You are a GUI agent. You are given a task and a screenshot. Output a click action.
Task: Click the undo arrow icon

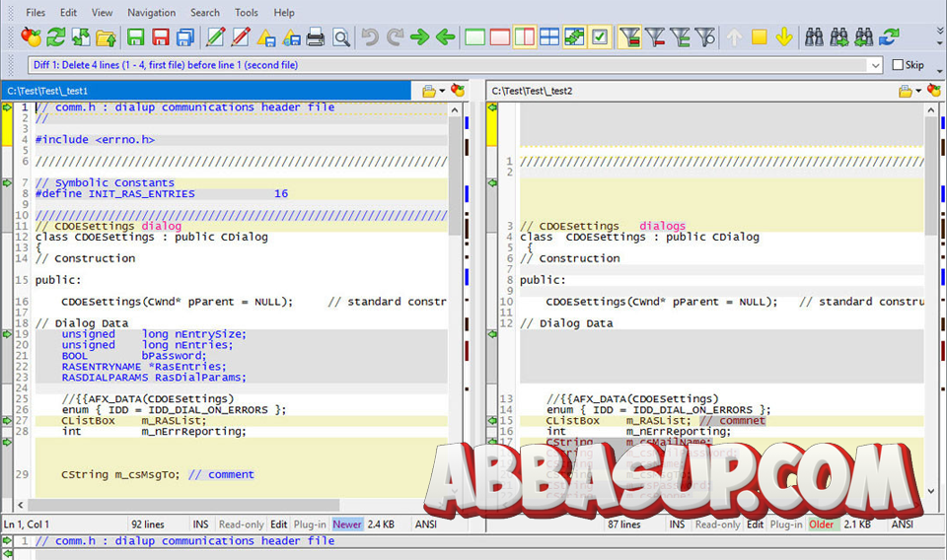pos(370,37)
